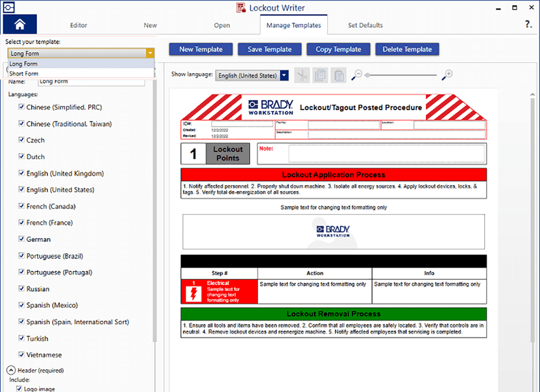Close the template dropdown arrow
The image size is (540, 392).
[x=150, y=53]
